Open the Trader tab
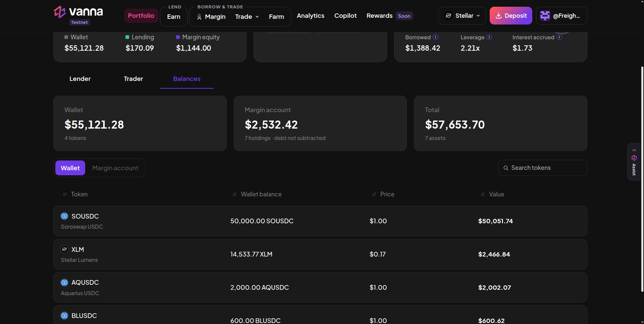 coord(133,79)
